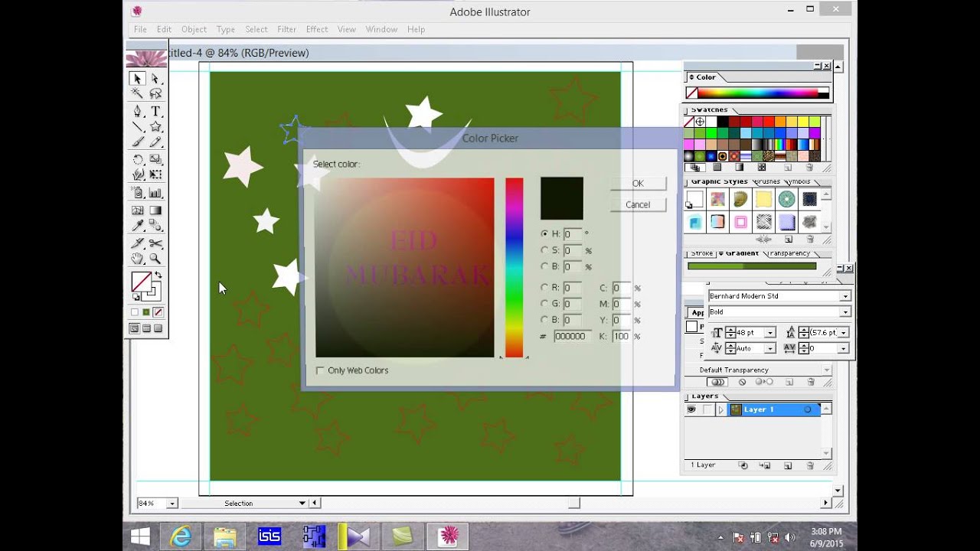Pick the black swatch in Swatches panel
This screenshot has height=551, width=980.
723,122
